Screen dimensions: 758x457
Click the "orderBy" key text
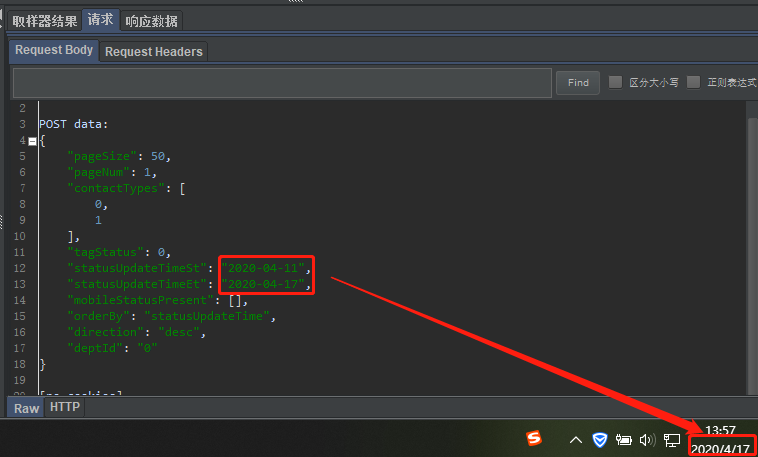99,316
